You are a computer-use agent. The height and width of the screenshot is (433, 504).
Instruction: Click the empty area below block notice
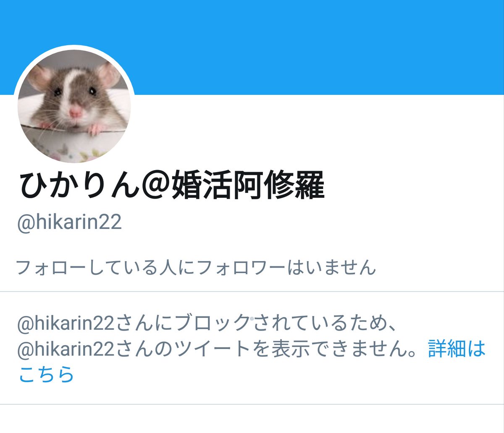point(252,419)
